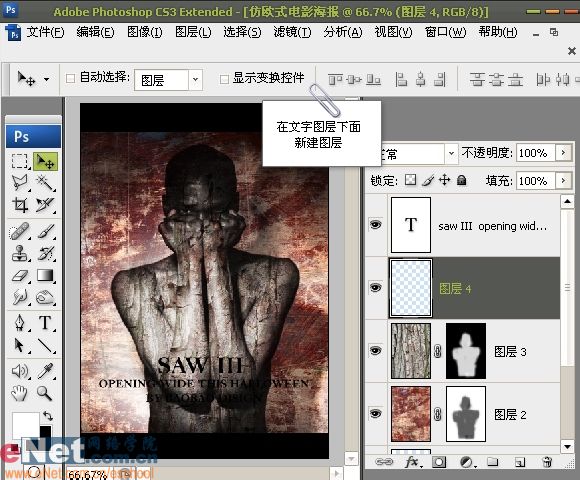This screenshot has width=580, height=480.
Task: Select the Crop tool
Action: pos(20,204)
